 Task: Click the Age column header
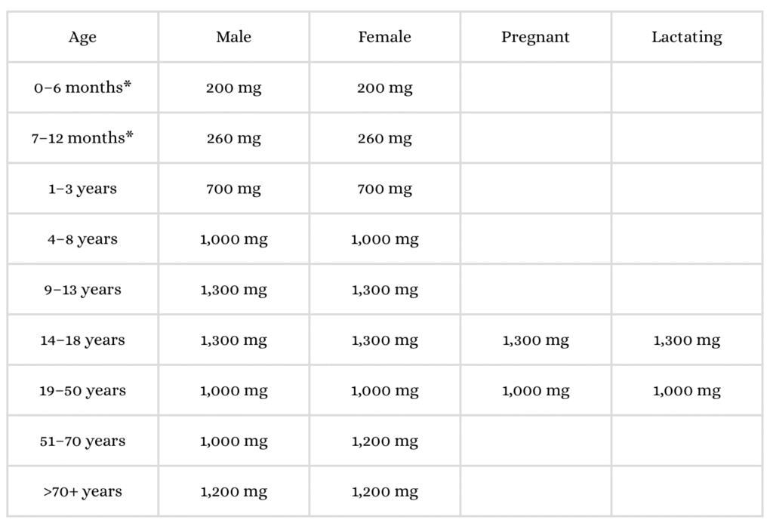82,37
